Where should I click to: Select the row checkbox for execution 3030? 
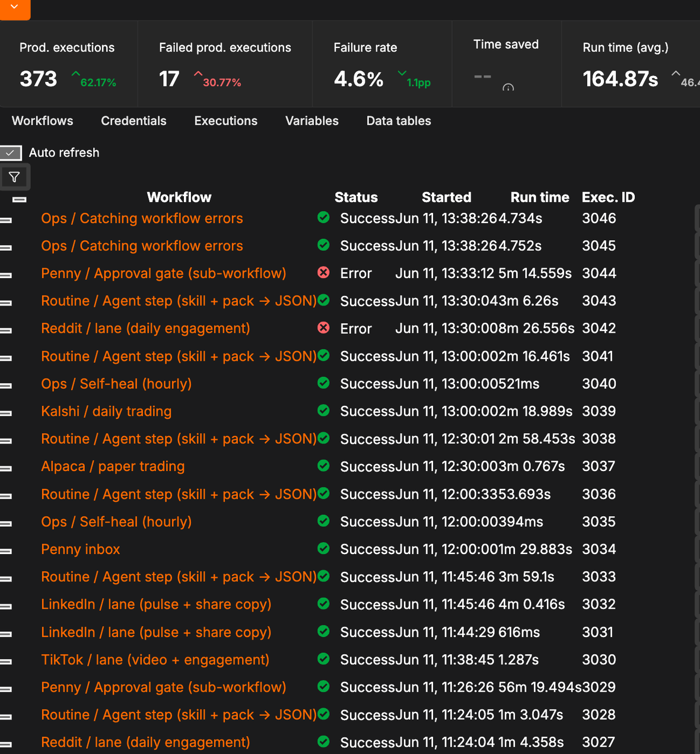[x=6, y=661]
